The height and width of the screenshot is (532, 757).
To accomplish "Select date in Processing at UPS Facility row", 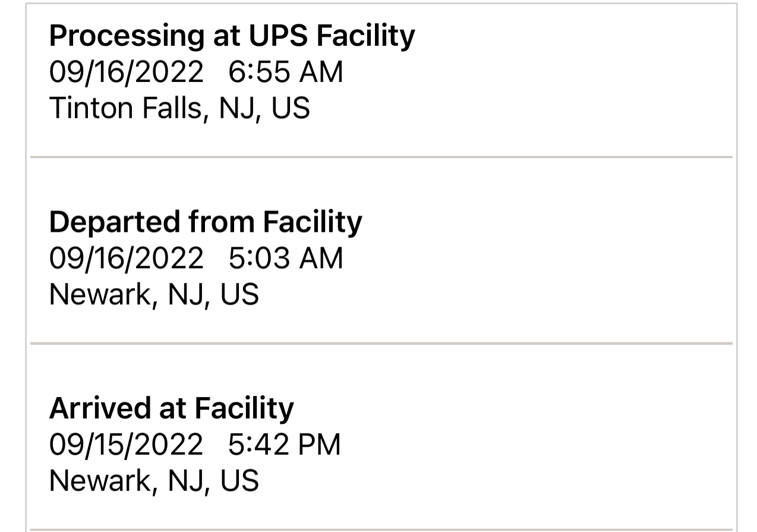I will coord(126,72).
